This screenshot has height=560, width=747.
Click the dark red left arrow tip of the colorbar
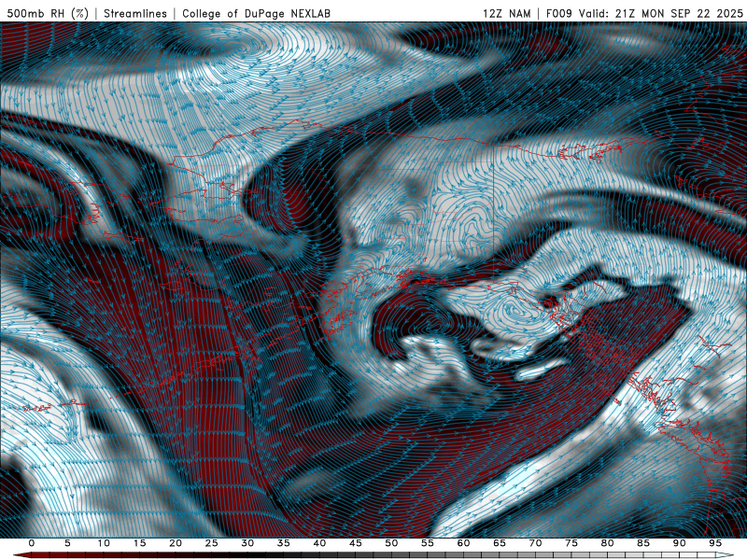click(21, 555)
